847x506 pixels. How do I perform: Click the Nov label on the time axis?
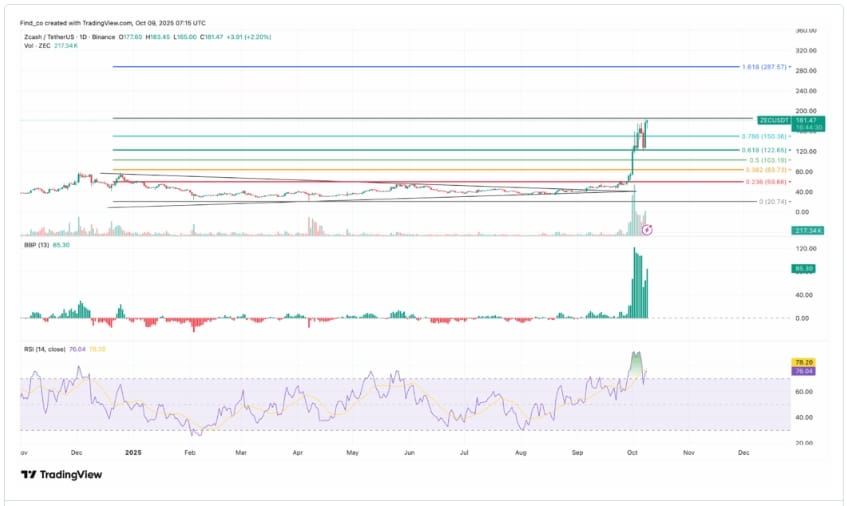(689, 453)
